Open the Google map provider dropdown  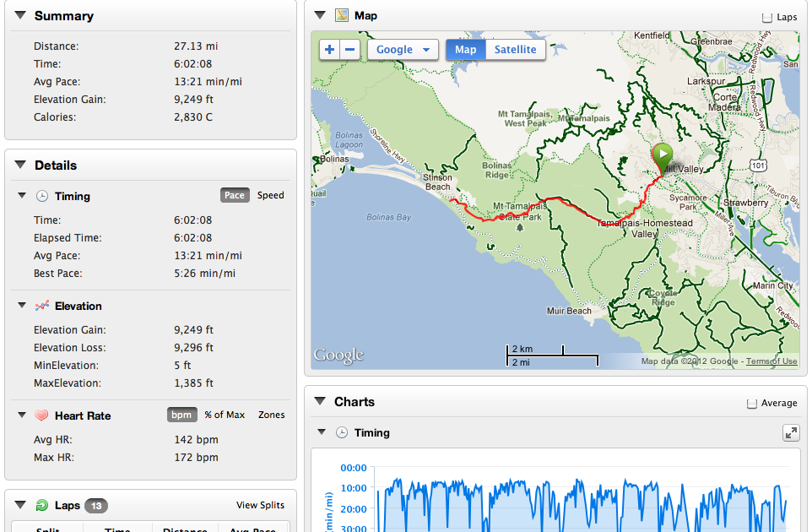(403, 50)
